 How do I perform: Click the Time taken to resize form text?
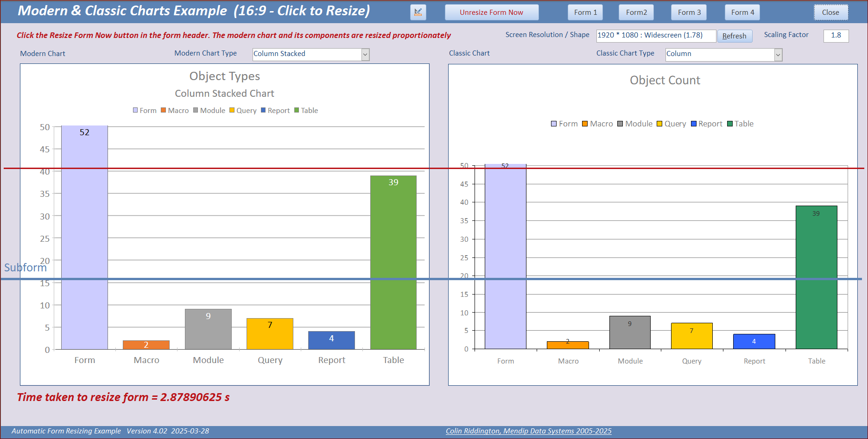[x=123, y=397]
